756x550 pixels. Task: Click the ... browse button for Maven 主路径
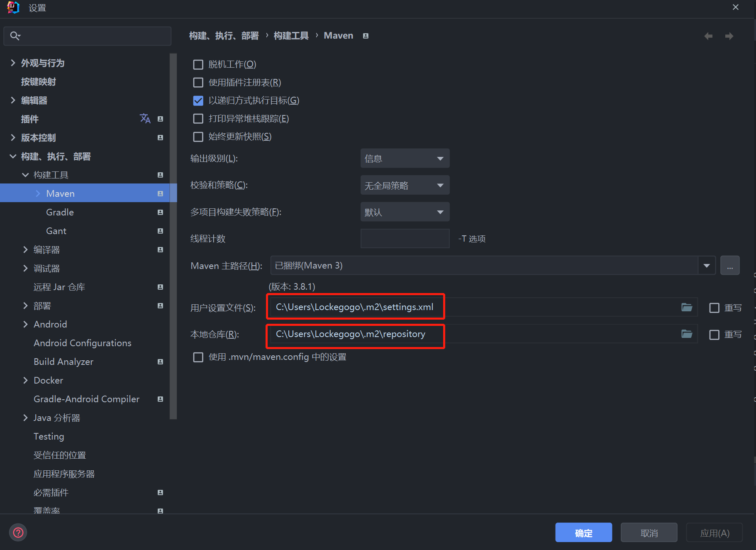click(x=730, y=265)
